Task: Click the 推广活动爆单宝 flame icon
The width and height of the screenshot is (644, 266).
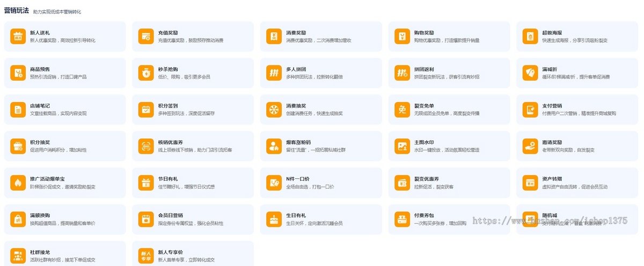Action: pyautogui.click(x=18, y=183)
